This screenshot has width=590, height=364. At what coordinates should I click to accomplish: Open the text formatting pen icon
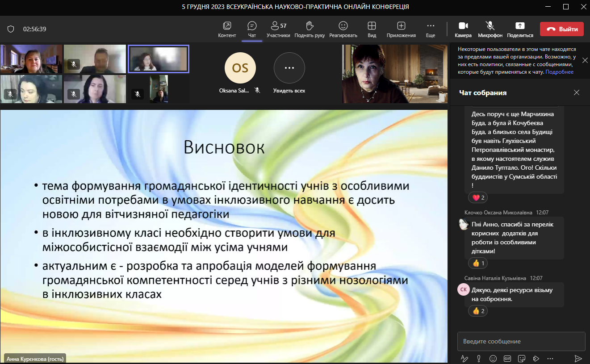tap(464, 358)
